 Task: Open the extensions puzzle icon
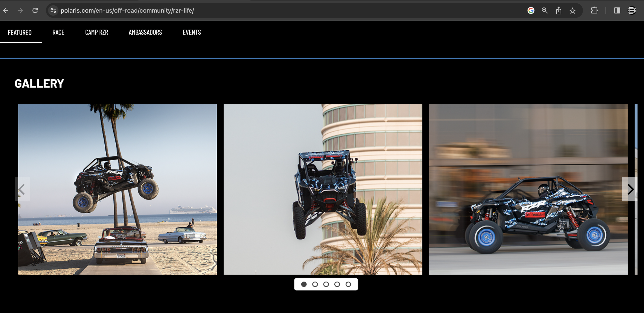coord(594,11)
